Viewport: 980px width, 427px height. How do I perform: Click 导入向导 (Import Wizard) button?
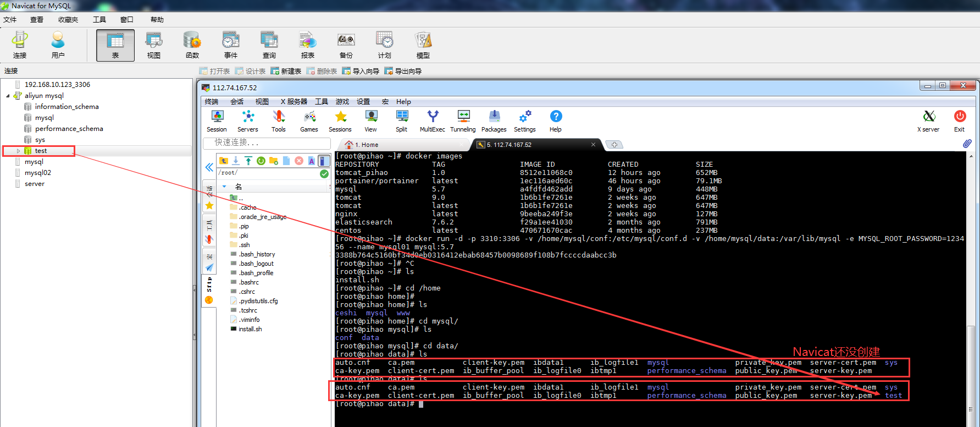361,71
